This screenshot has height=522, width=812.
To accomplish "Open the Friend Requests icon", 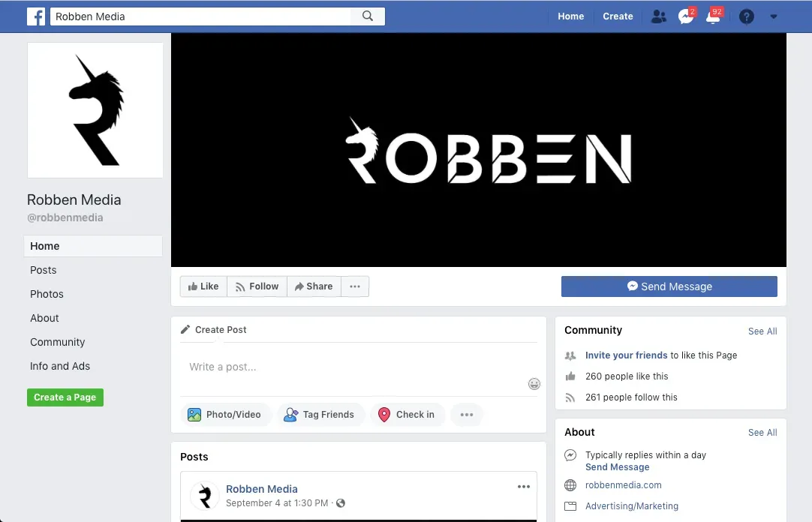I will point(658,16).
